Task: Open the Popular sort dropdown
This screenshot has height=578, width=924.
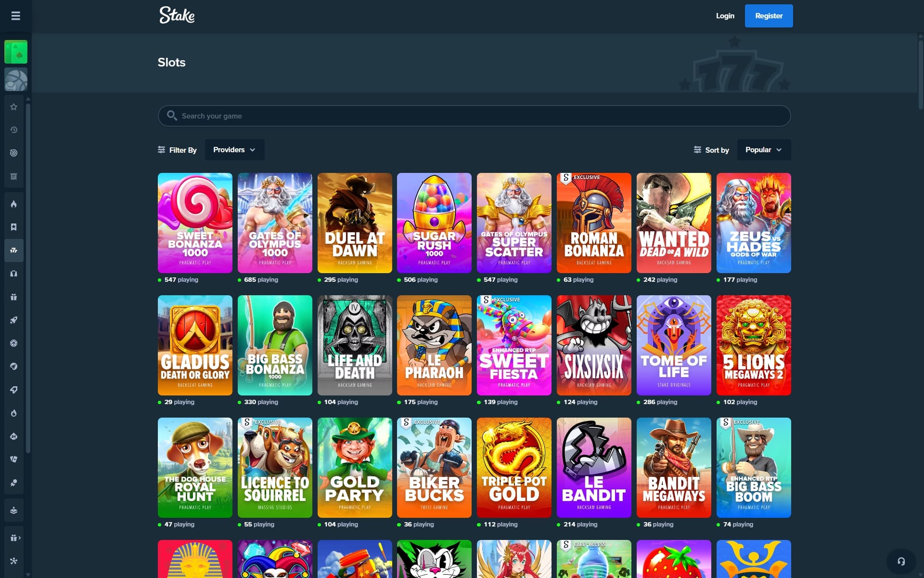Action: (x=763, y=150)
